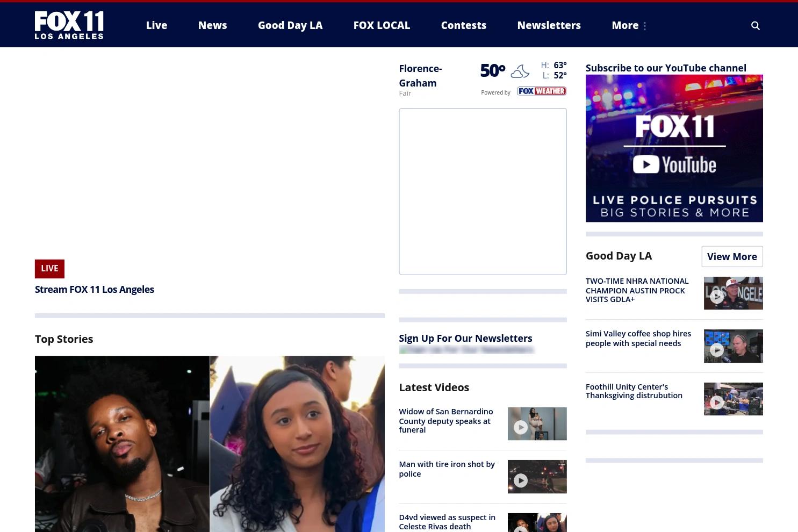The height and width of the screenshot is (532, 798).
Task: Click the Powered by label
Action: click(495, 92)
